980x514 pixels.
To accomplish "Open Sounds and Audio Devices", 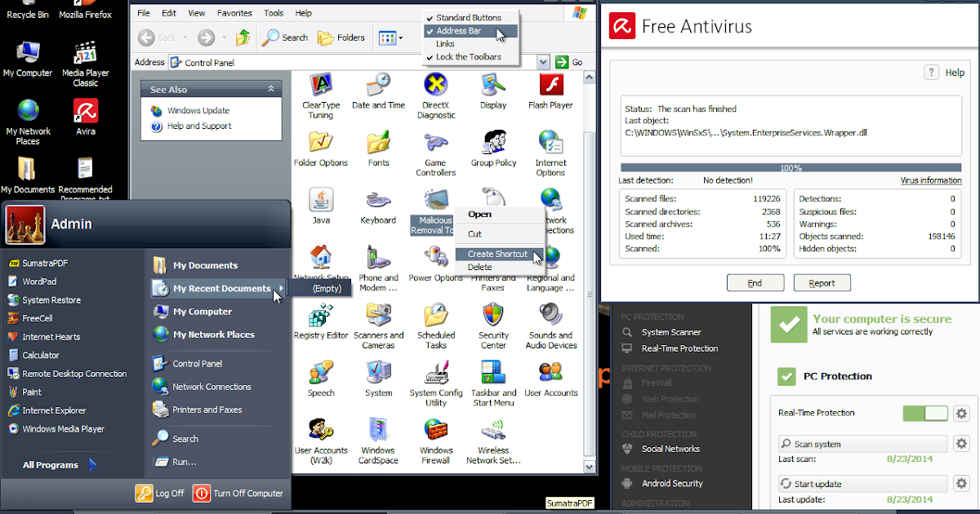I will [550, 326].
